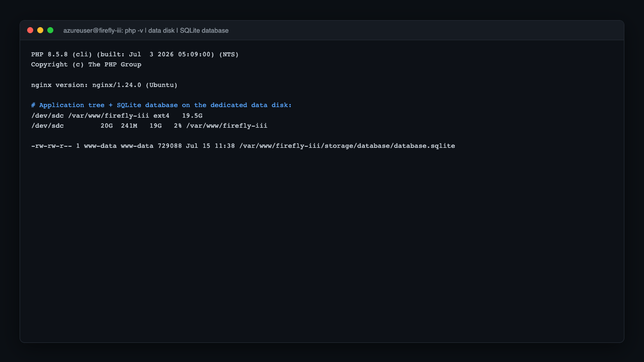This screenshot has height=362, width=644.
Task: Click the '2%' disk usage value
Action: [x=178, y=126]
